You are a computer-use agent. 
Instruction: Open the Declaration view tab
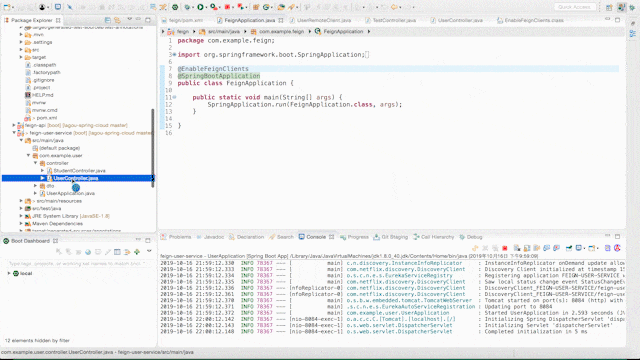click(247, 237)
